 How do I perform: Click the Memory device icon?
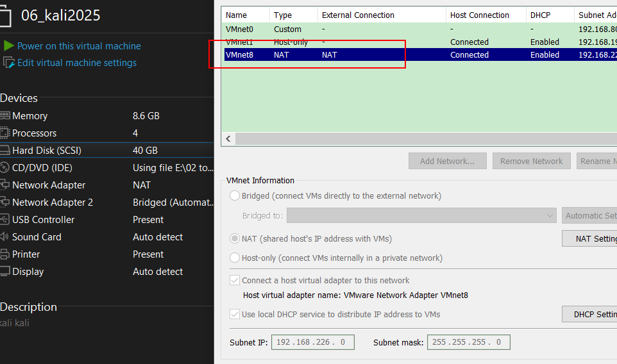[x=4, y=115]
